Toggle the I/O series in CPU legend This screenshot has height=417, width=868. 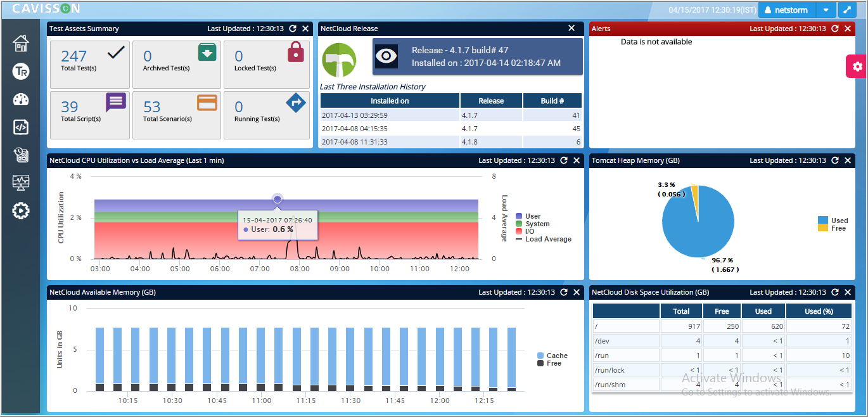[525, 231]
